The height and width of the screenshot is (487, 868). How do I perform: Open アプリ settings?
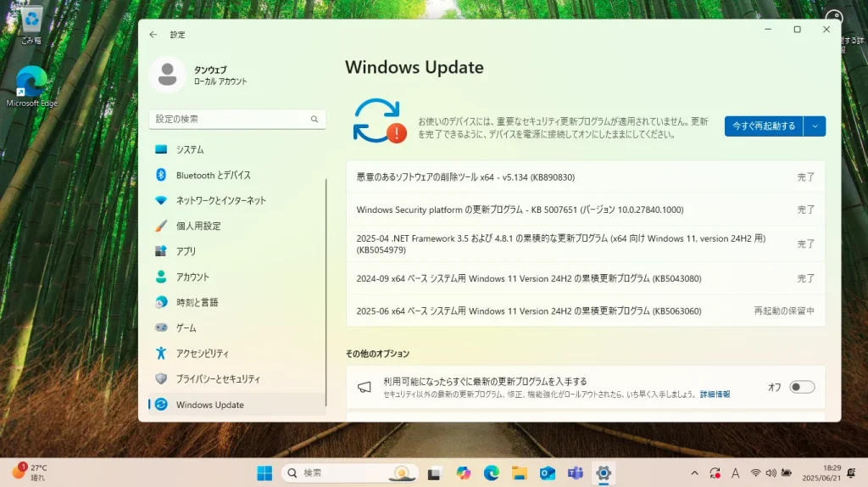[x=237, y=251]
